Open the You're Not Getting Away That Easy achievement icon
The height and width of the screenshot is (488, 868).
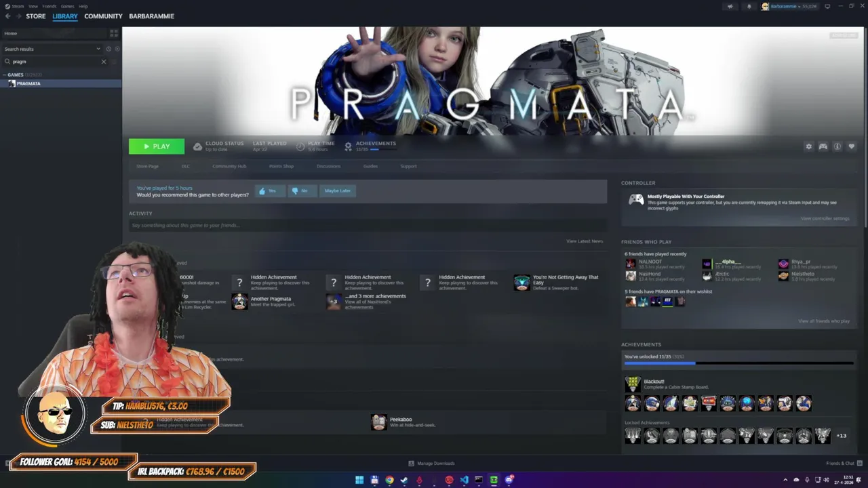point(521,283)
